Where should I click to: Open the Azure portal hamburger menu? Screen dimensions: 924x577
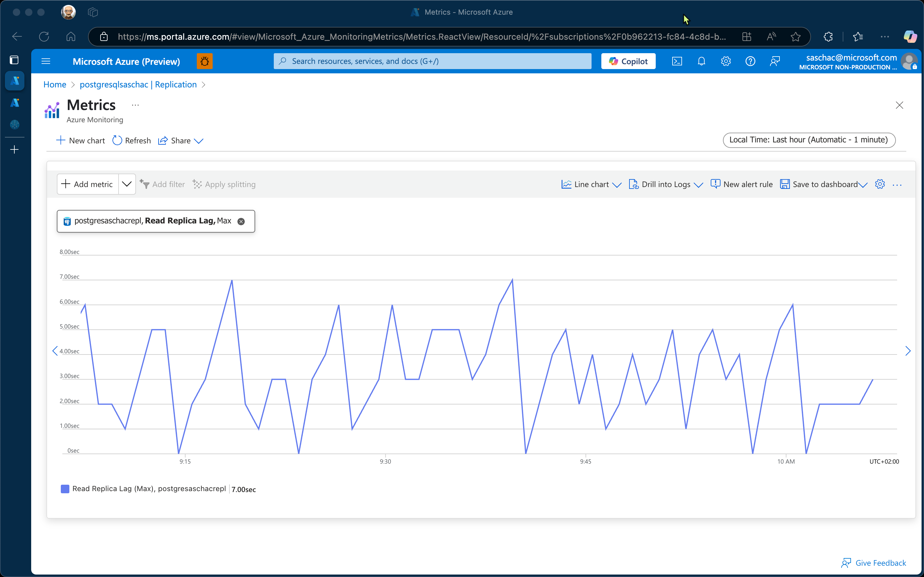[46, 61]
